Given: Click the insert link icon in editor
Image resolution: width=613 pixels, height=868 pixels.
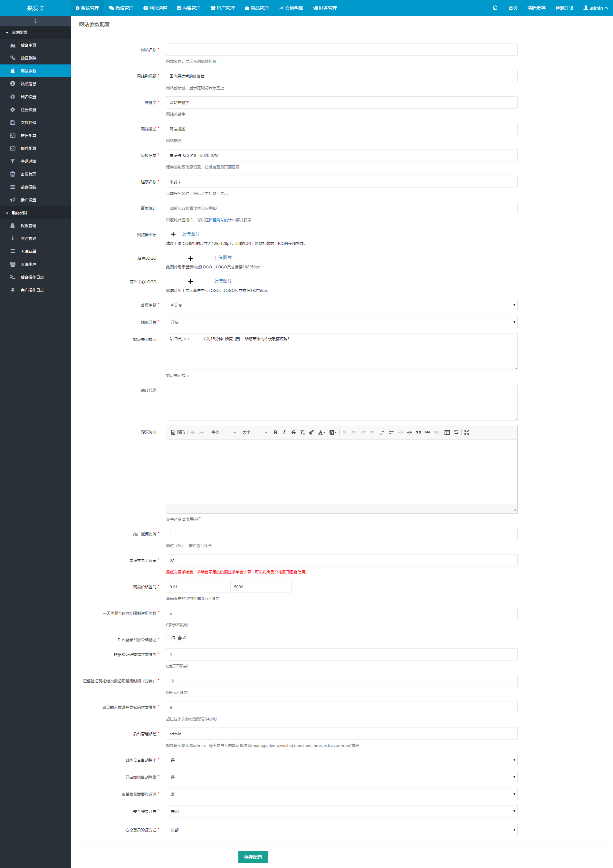Looking at the screenshot, I should click(x=427, y=432).
